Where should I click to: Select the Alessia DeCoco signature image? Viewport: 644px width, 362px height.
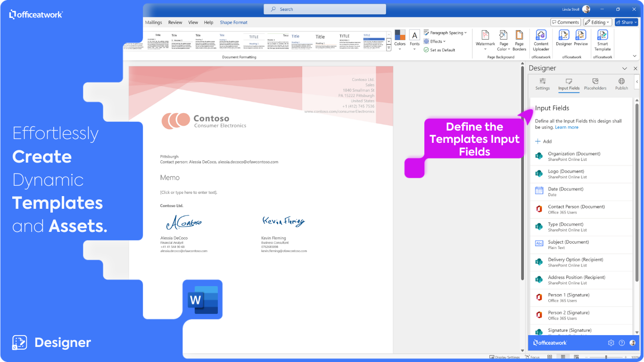click(x=184, y=222)
